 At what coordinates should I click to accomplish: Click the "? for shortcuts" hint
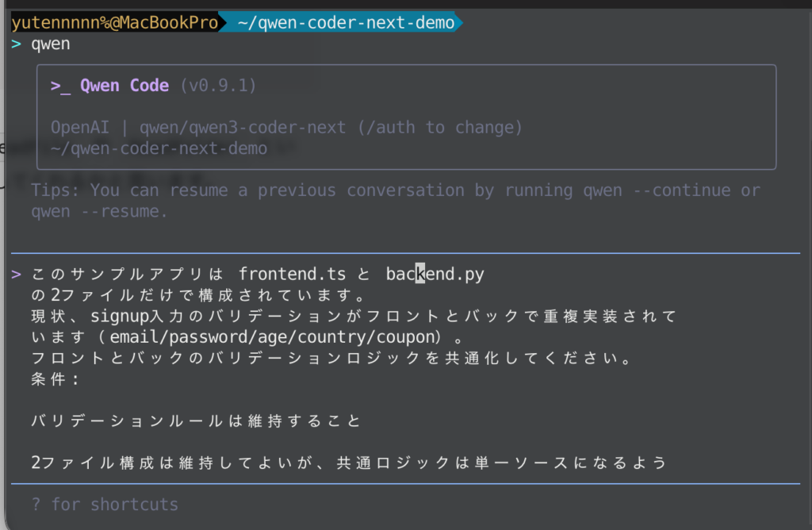pyautogui.click(x=105, y=505)
